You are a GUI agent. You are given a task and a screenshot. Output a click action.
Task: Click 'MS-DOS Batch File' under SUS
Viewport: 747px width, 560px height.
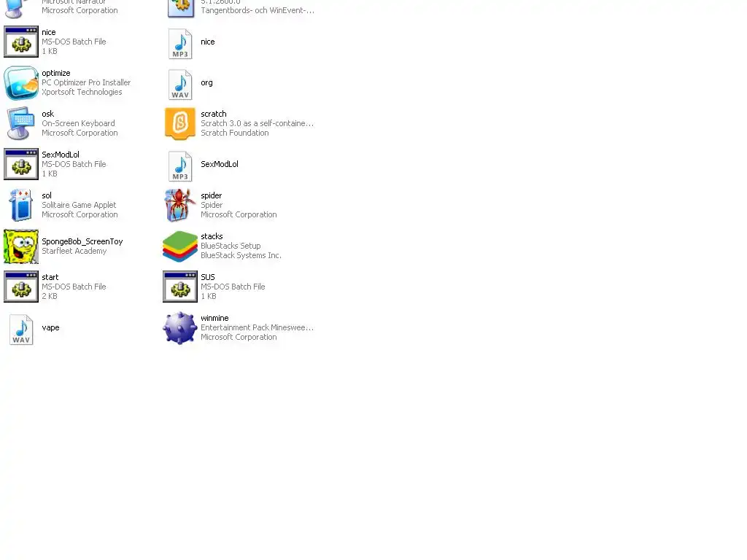tap(233, 287)
